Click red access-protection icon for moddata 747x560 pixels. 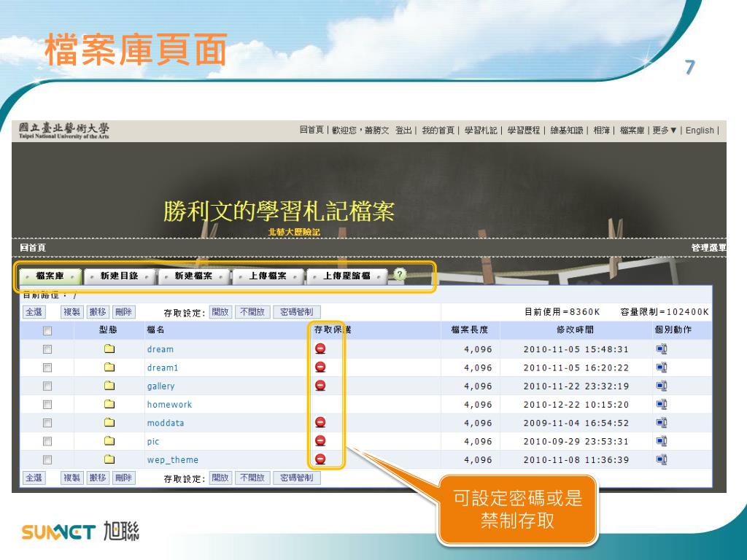[x=321, y=422]
